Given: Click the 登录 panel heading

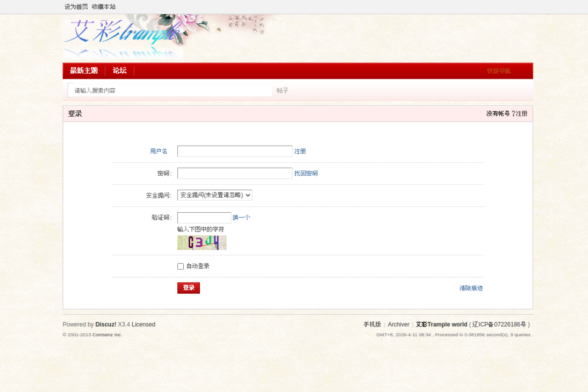Looking at the screenshot, I should [x=75, y=114].
